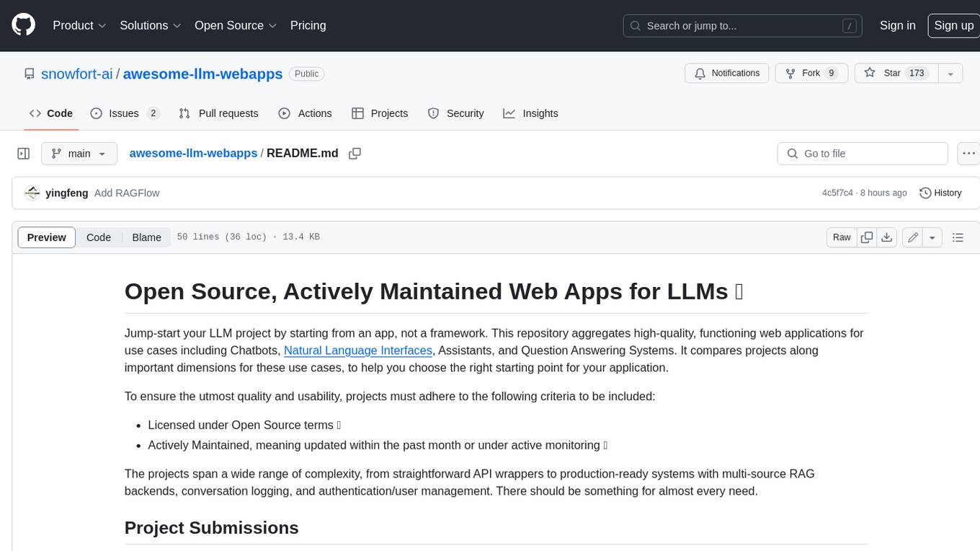Sign in to GitHub

pos(897,25)
